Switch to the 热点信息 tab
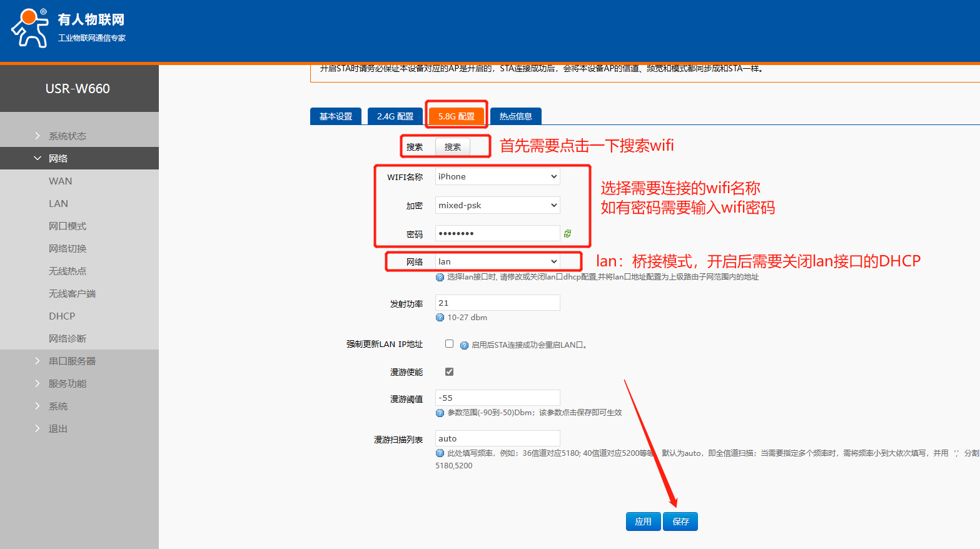 coord(515,116)
